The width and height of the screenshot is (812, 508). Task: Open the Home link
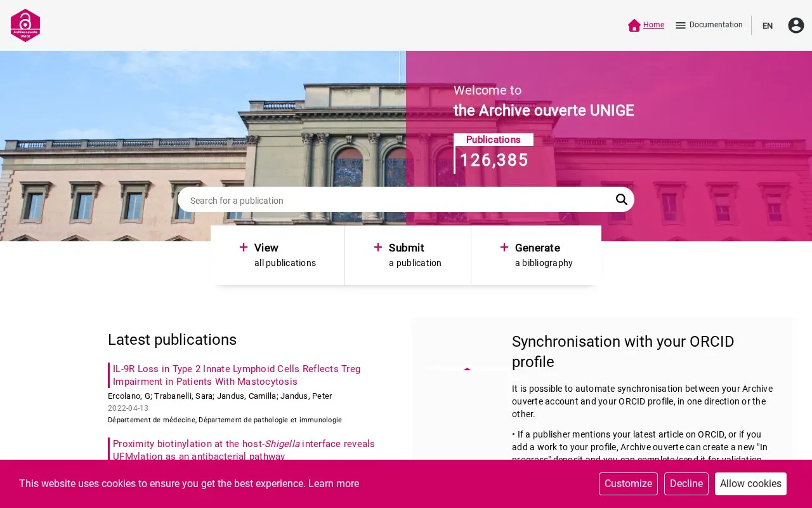click(x=653, y=25)
